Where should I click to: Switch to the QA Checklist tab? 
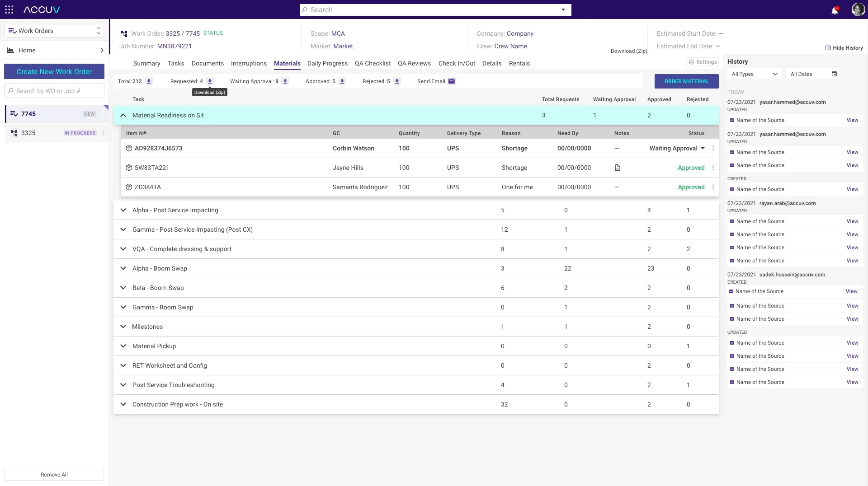pos(373,63)
